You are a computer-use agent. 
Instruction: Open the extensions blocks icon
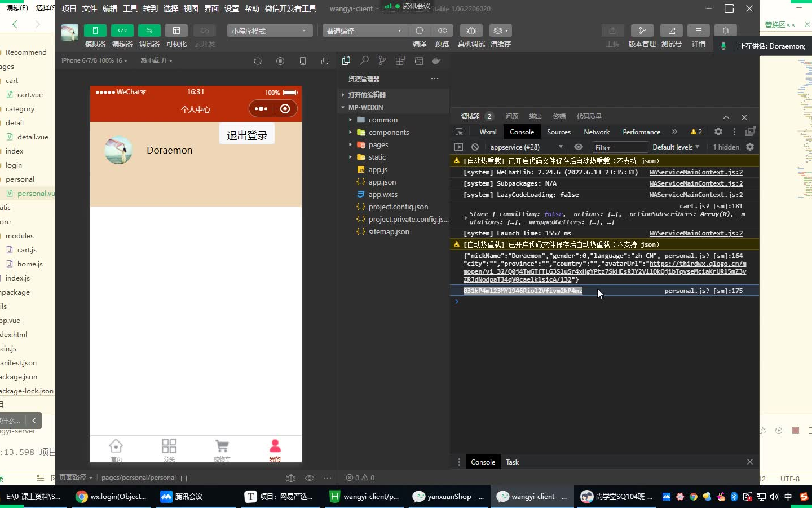(x=400, y=60)
